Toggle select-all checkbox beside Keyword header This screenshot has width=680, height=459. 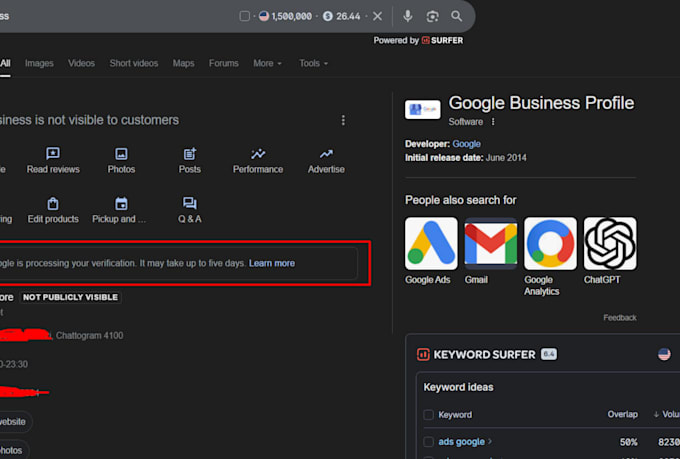428,415
